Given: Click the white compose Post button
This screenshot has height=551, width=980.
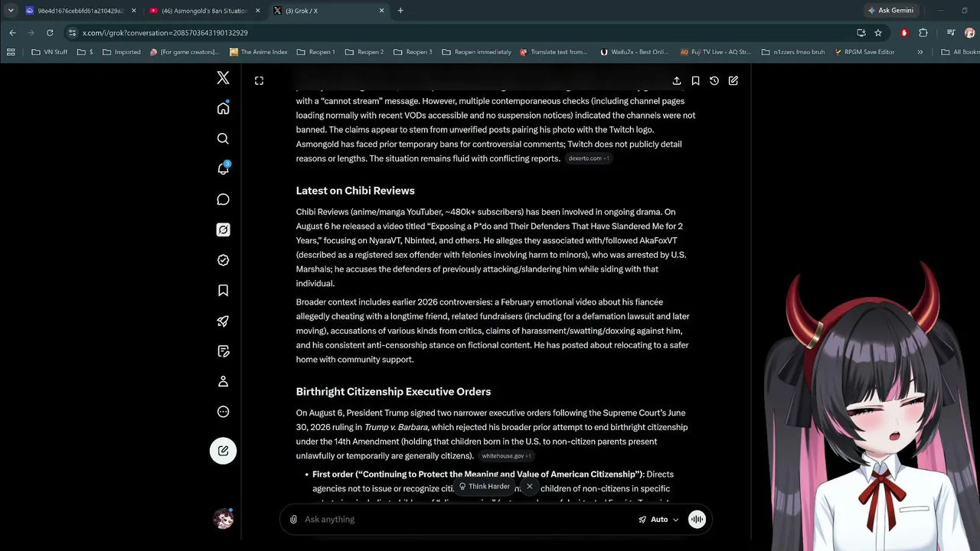Looking at the screenshot, I should click(223, 451).
